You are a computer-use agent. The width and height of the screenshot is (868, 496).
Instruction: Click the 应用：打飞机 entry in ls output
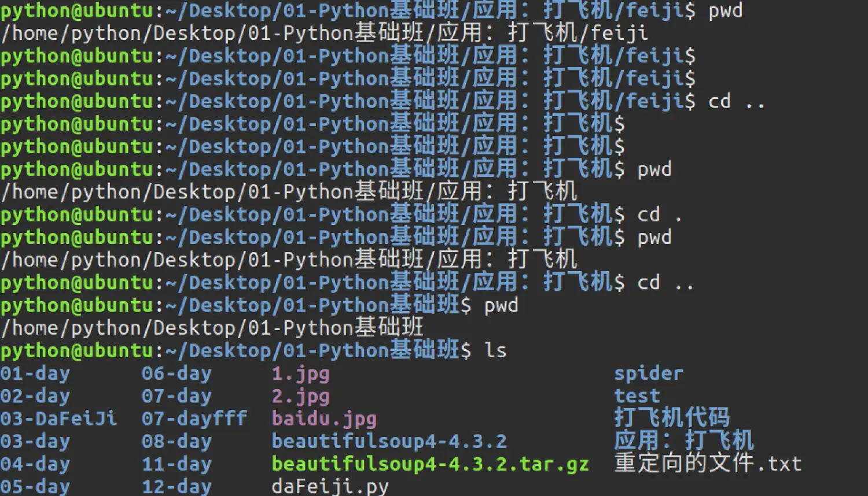coord(684,441)
